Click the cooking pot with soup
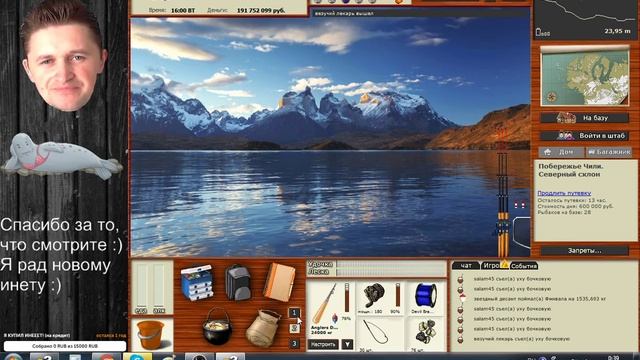The image size is (640, 360). pyautogui.click(x=217, y=327)
